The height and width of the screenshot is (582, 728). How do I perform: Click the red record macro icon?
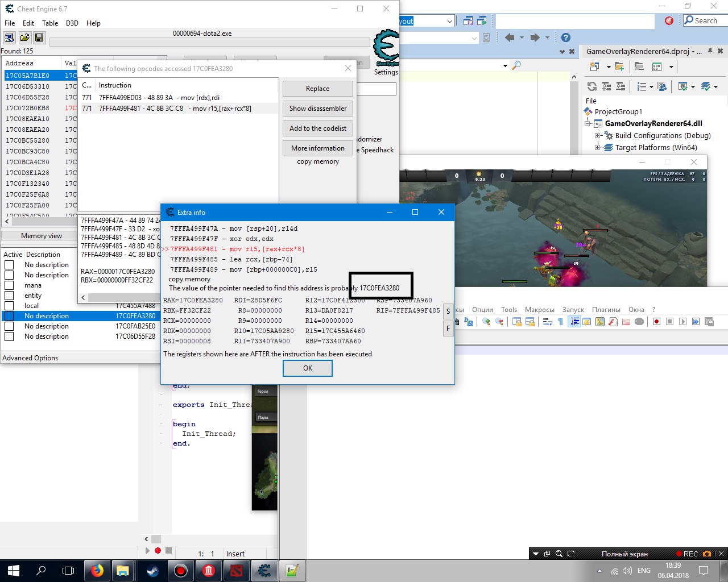656,322
